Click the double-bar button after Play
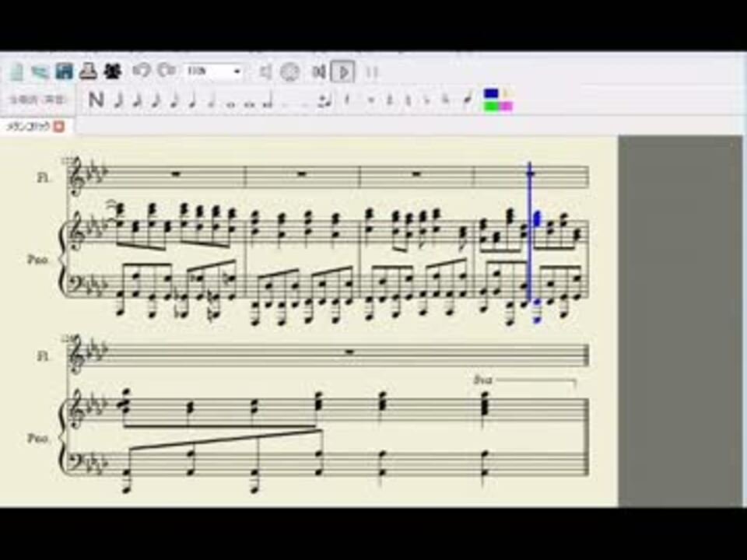This screenshot has width=747, height=560. click(372, 72)
